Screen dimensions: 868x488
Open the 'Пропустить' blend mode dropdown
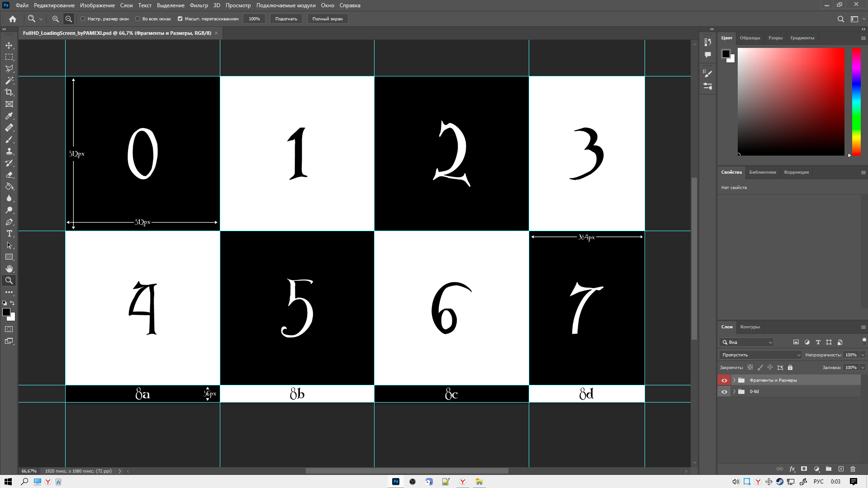point(760,355)
